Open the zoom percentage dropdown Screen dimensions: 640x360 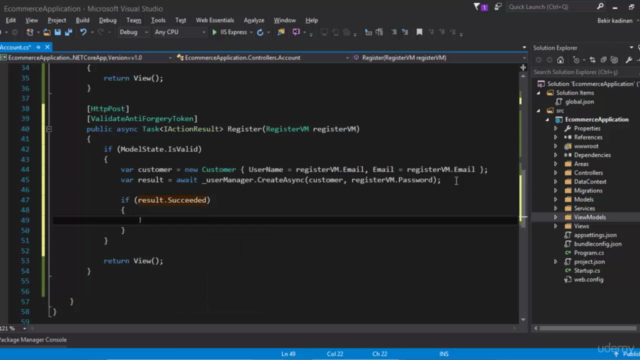pos(24,329)
